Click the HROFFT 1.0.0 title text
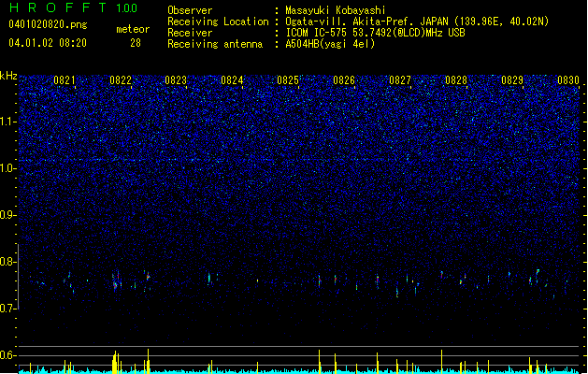Image resolution: width=588 pixels, height=374 pixels. pyautogui.click(x=73, y=7)
